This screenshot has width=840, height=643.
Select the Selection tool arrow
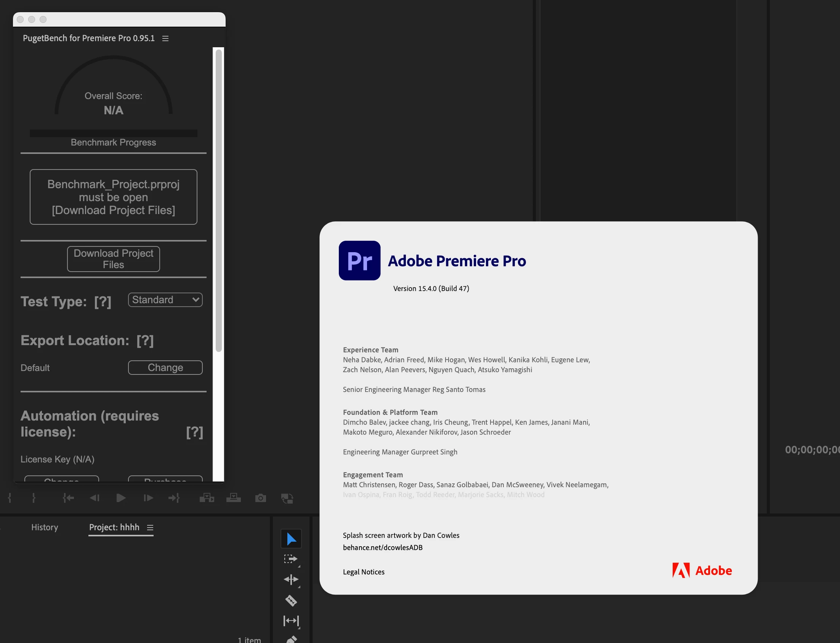pyautogui.click(x=291, y=539)
